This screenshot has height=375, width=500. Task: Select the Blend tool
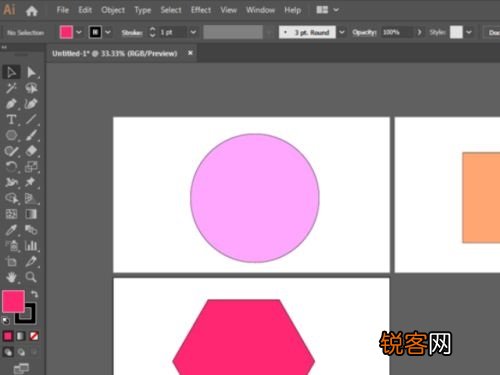point(31,230)
